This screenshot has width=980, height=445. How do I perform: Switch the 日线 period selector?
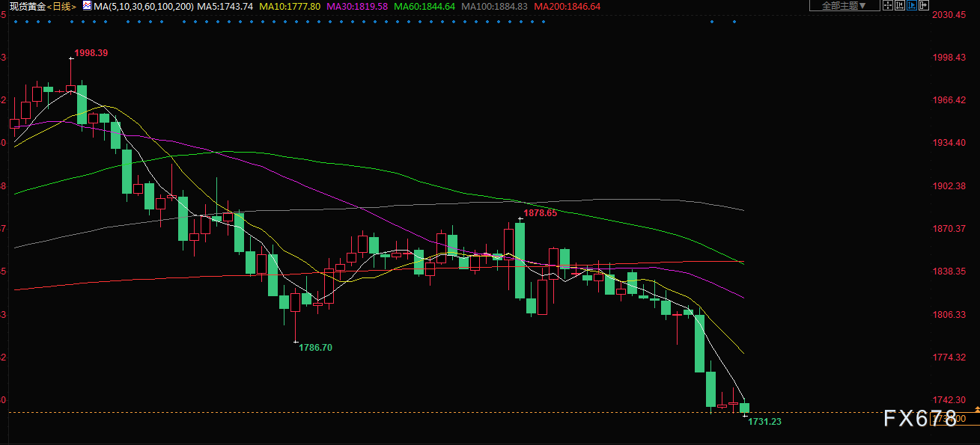[x=61, y=6]
